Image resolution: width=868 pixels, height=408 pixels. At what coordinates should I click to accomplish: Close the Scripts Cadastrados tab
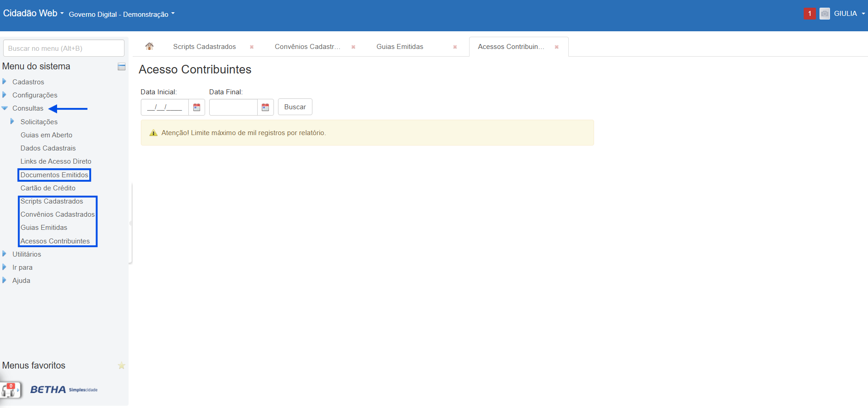pos(252,47)
